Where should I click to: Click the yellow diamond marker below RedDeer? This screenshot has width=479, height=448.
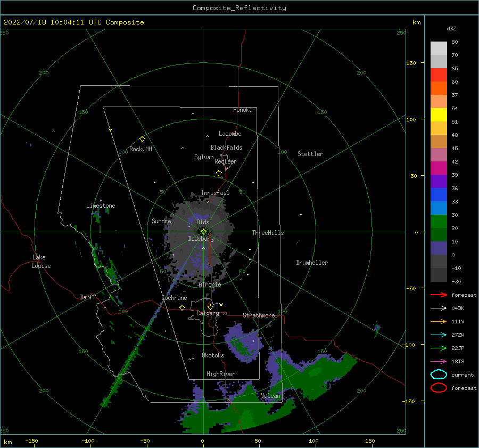pos(219,173)
